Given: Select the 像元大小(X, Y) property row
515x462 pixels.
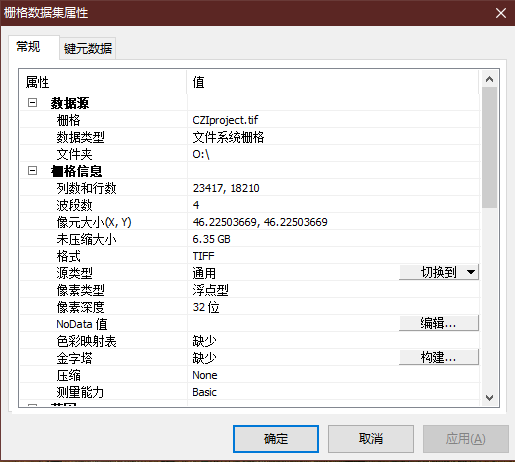Looking at the screenshot, I should pyautogui.click(x=250, y=222).
